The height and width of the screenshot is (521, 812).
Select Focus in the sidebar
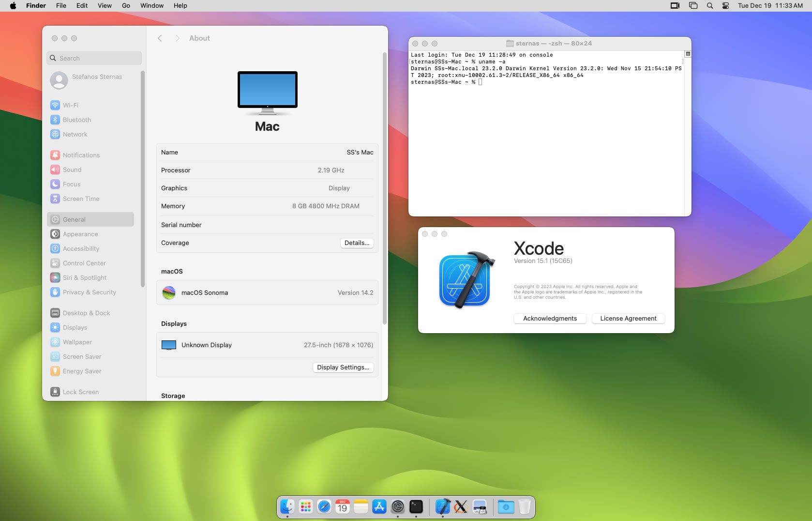[x=90, y=184]
